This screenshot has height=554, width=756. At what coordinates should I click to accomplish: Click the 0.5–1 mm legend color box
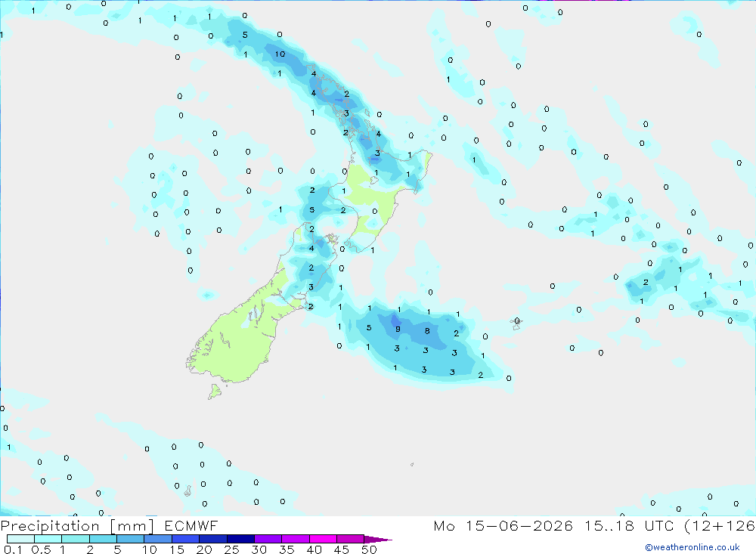[x=48, y=539]
